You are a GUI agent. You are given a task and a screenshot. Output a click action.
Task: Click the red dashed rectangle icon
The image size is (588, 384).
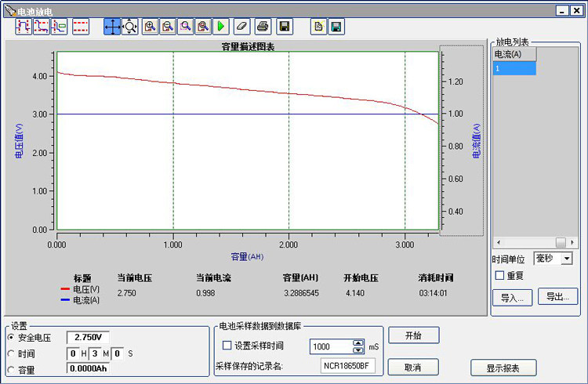coord(80,26)
